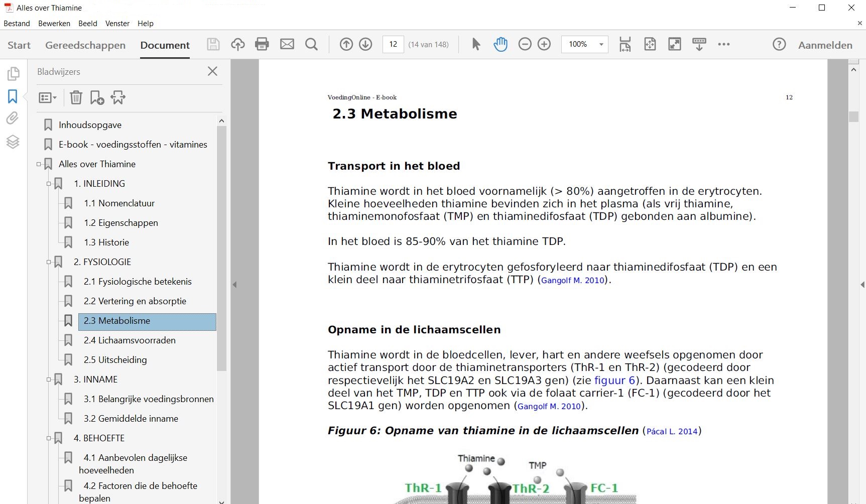Collapse the 2. FYSIOLOGIE bookmark tree
The image size is (866, 504).
(x=48, y=262)
